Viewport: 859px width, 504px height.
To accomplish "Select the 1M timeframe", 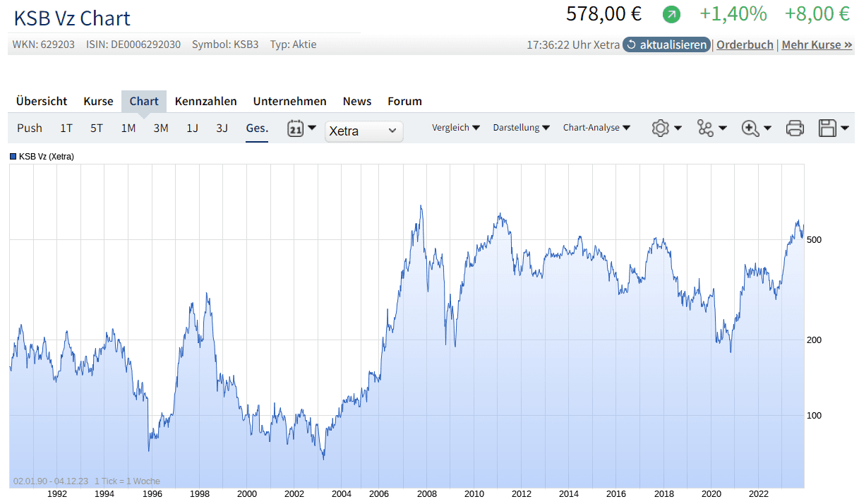I will coord(128,128).
